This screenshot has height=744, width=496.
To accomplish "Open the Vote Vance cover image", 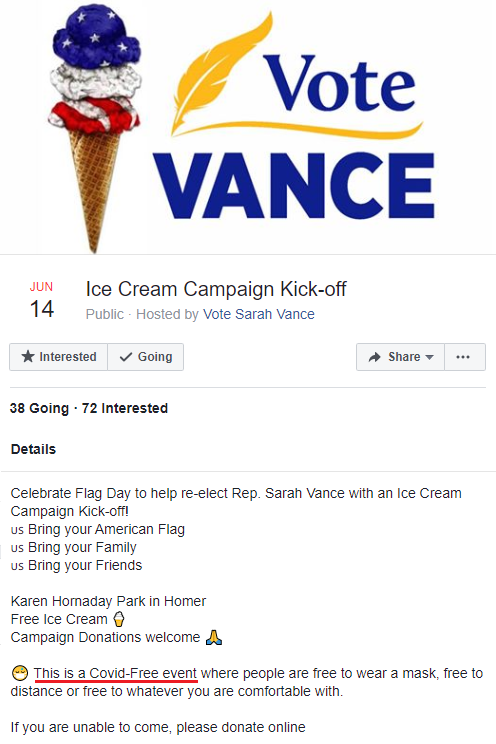I will [248, 127].
